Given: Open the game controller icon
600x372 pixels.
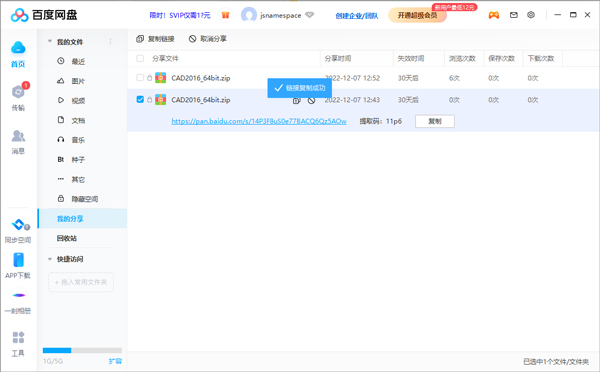Looking at the screenshot, I should [494, 15].
